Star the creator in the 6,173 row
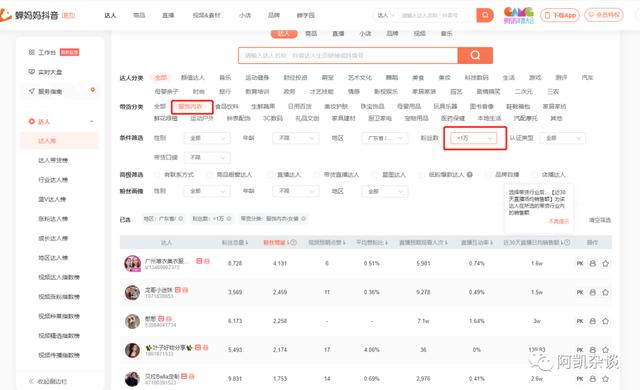Image resolution: width=640 pixels, height=390 pixels. click(x=605, y=321)
